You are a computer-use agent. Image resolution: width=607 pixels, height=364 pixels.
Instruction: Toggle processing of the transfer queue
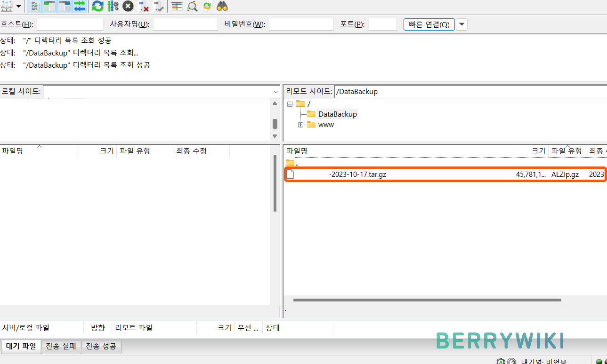[x=113, y=6]
